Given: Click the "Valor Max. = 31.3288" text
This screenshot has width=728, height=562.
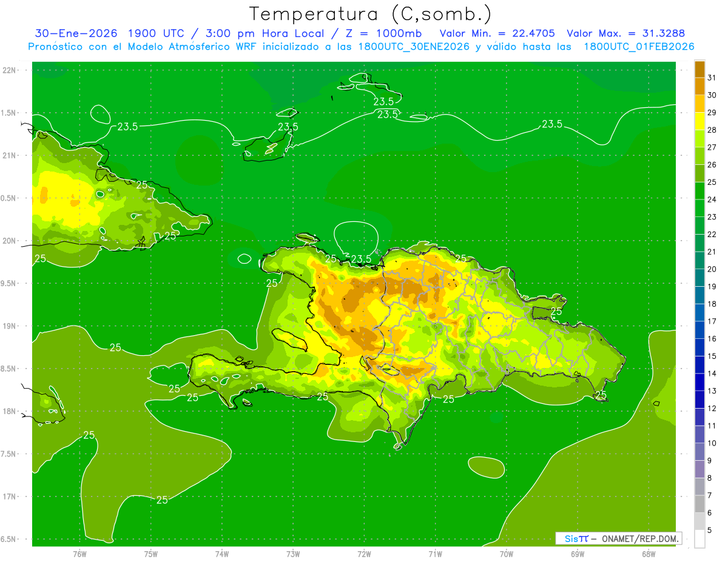Looking at the screenshot, I should (x=625, y=33).
